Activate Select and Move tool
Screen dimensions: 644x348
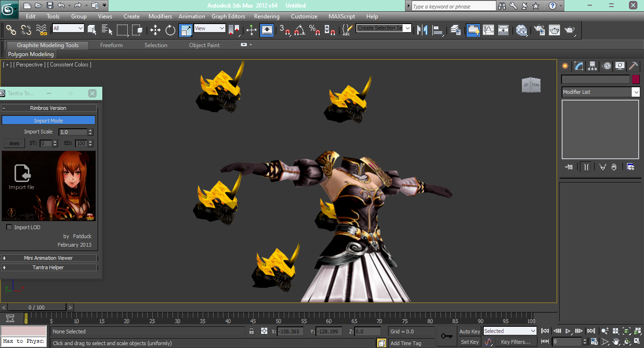(x=155, y=30)
